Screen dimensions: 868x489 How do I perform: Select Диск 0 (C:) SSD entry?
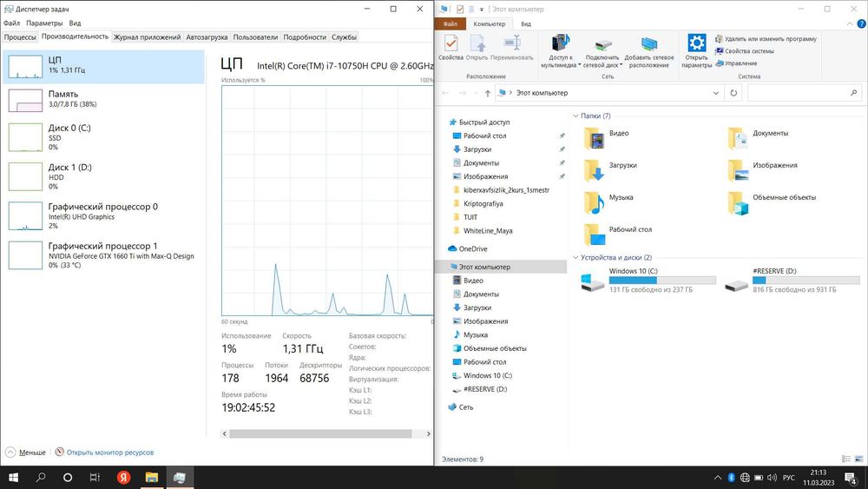(x=103, y=136)
